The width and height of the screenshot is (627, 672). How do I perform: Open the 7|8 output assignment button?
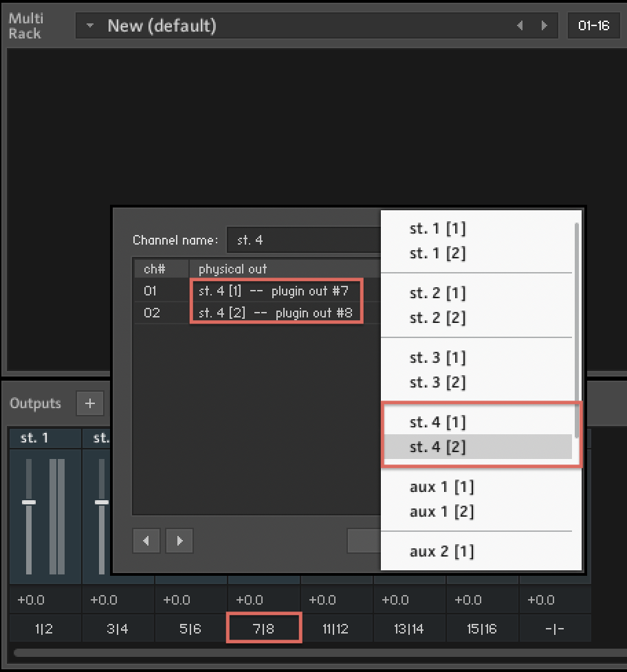coord(264,629)
